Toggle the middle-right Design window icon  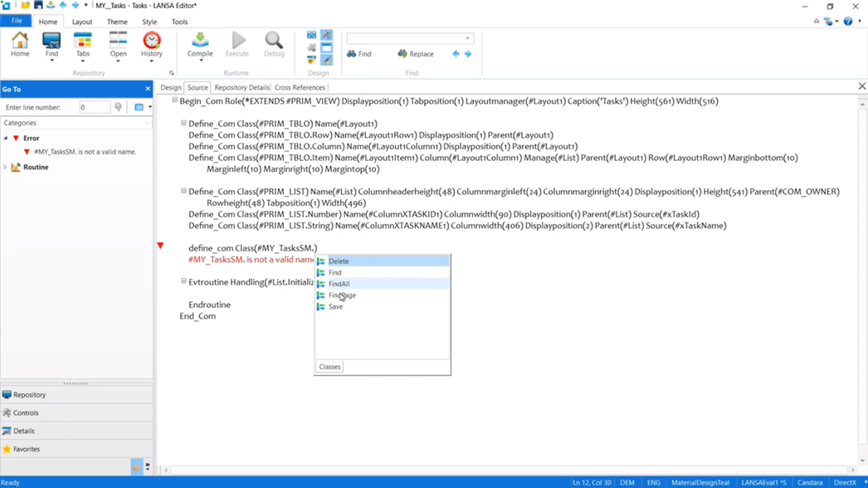(x=327, y=47)
